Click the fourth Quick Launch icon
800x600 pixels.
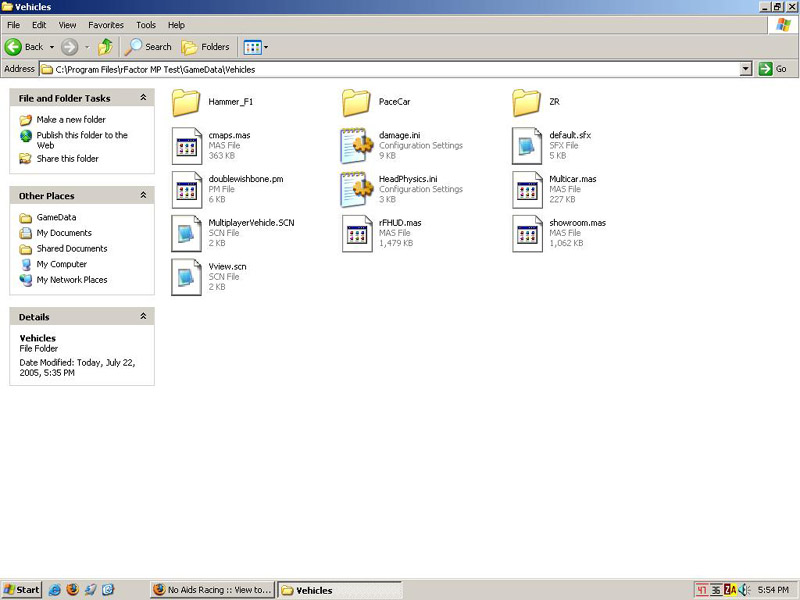pos(108,590)
